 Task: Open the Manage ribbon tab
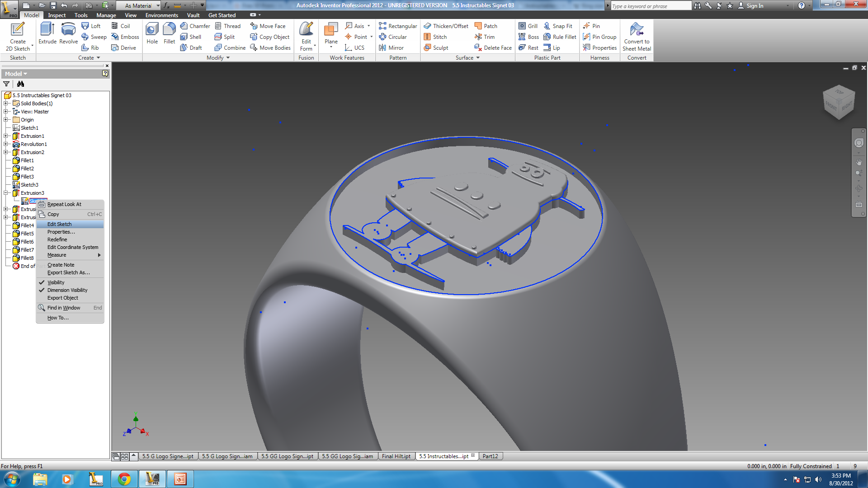pyautogui.click(x=106, y=15)
